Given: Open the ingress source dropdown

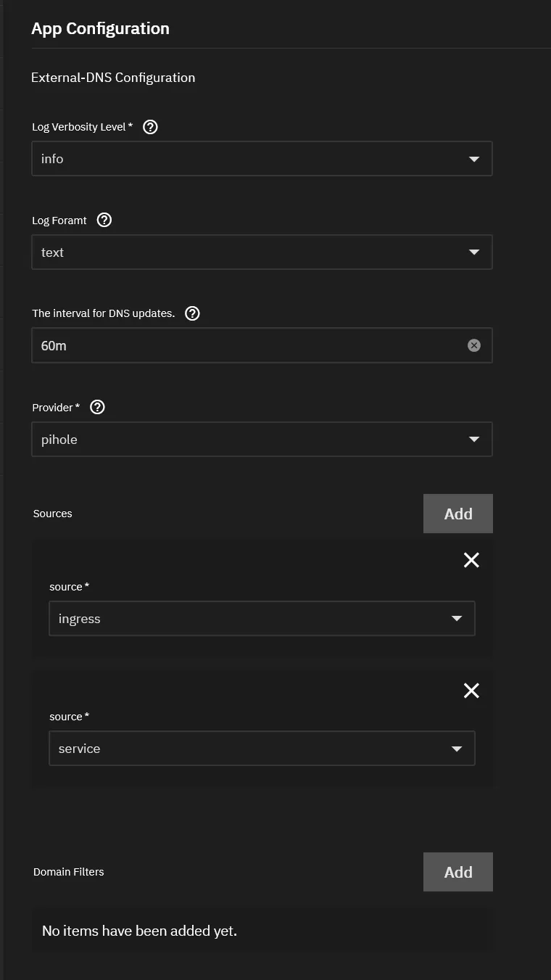Looking at the screenshot, I should point(262,618).
